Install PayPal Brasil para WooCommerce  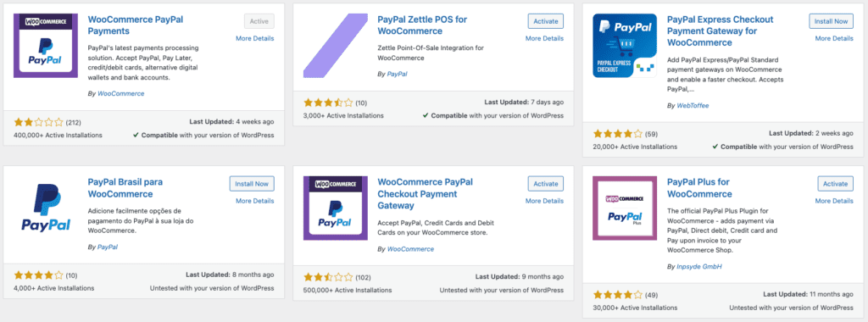pyautogui.click(x=252, y=184)
